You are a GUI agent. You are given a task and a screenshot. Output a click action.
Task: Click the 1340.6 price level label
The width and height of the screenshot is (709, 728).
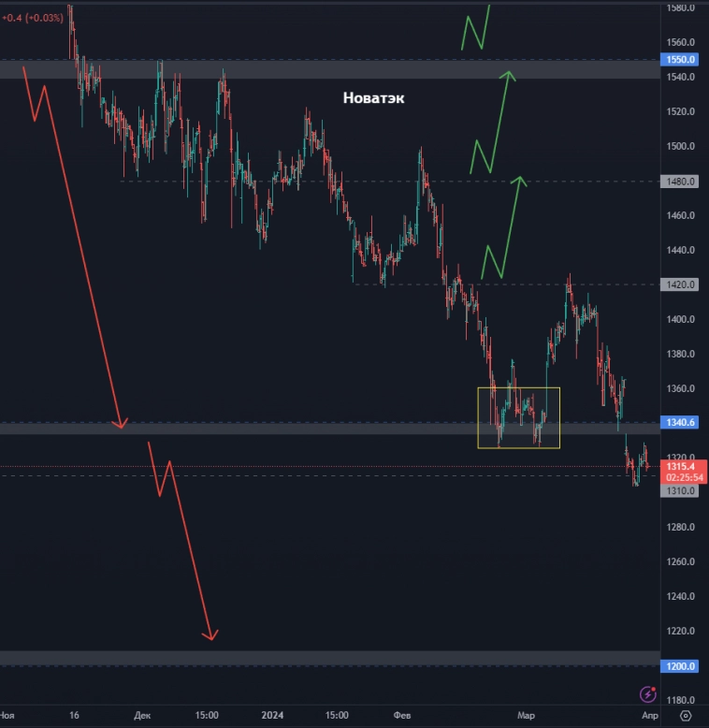point(680,423)
